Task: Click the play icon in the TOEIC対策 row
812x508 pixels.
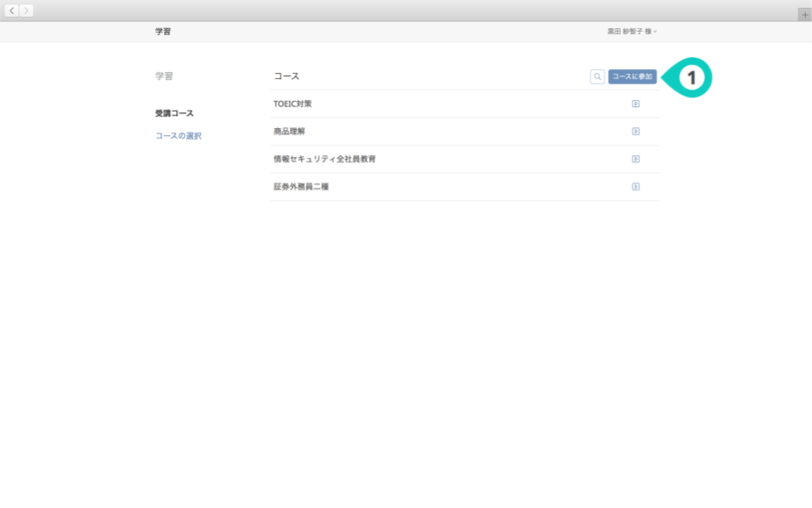Action: pyautogui.click(x=636, y=104)
